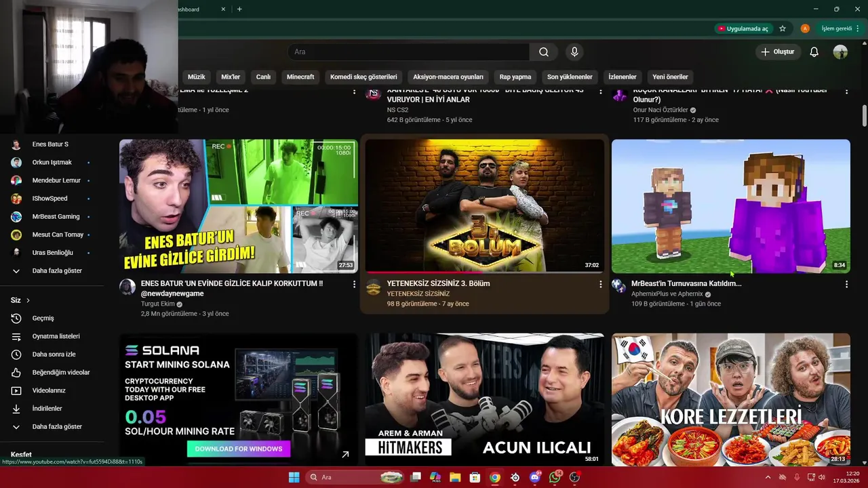Open the taskbar volume control
The image size is (868, 488).
(822, 477)
